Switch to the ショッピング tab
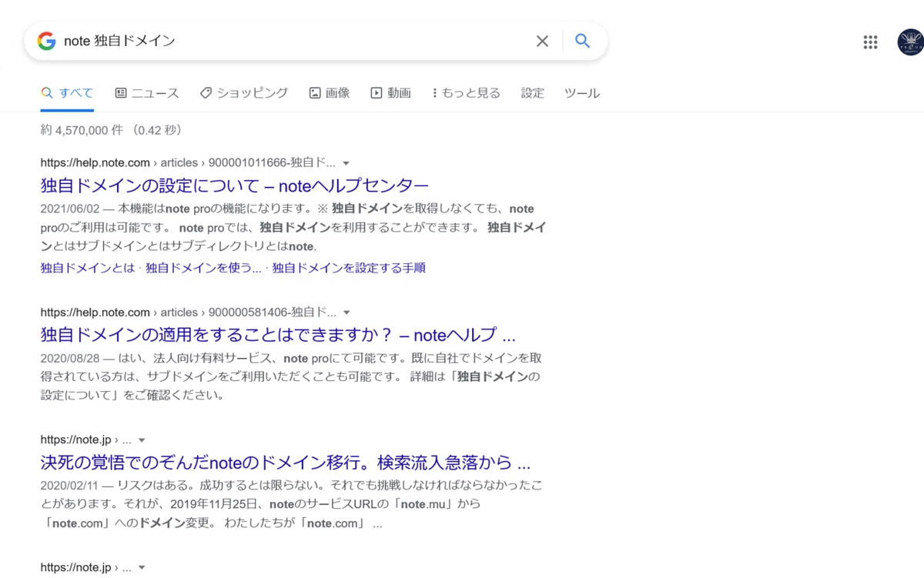Image resolution: width=924 pixels, height=578 pixels. pos(243,93)
